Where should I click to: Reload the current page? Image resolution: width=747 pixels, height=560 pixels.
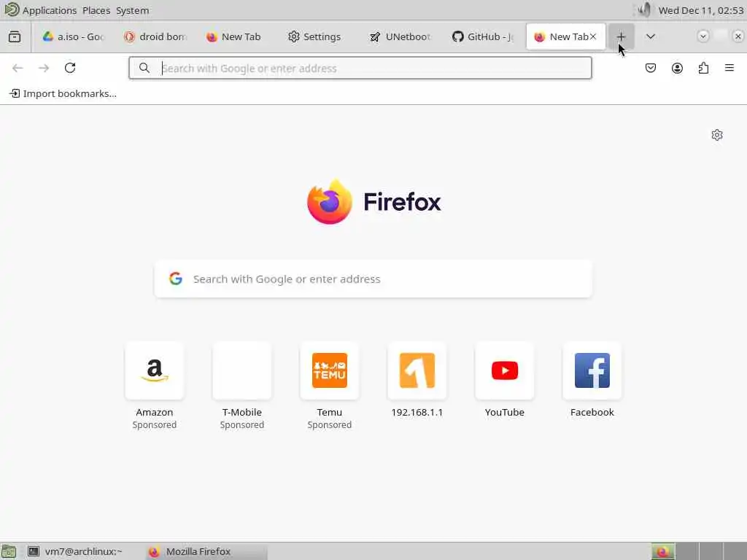coord(70,68)
